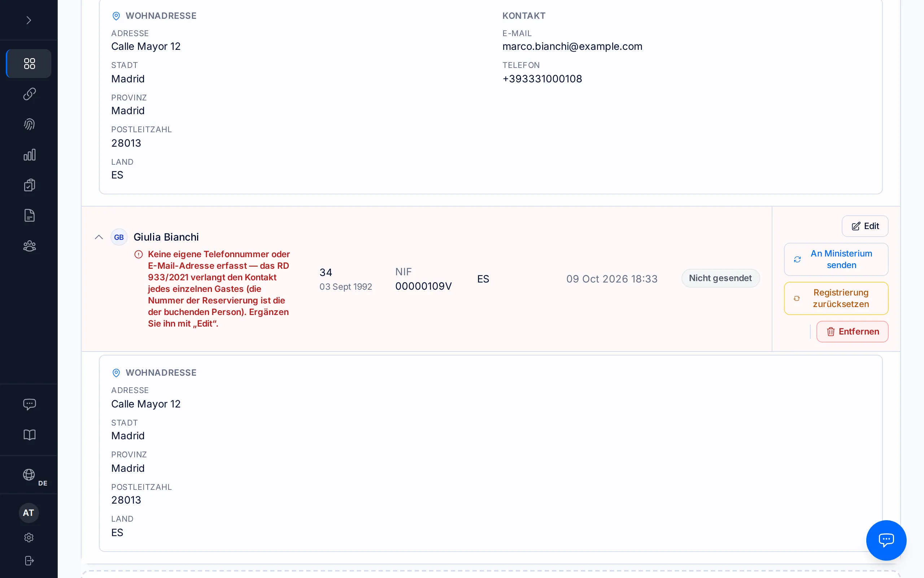Open the document file icon in sidebar

coord(29,216)
